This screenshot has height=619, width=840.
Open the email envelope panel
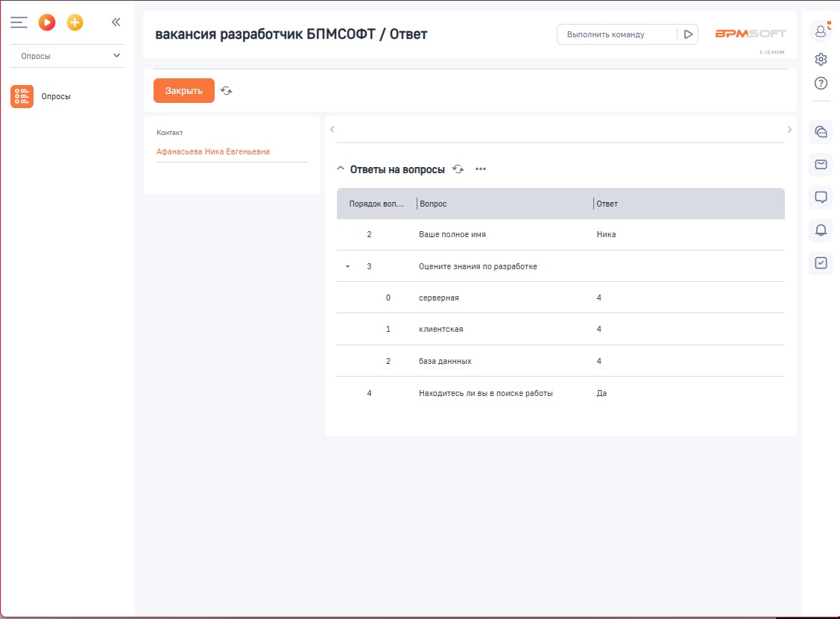tap(821, 164)
